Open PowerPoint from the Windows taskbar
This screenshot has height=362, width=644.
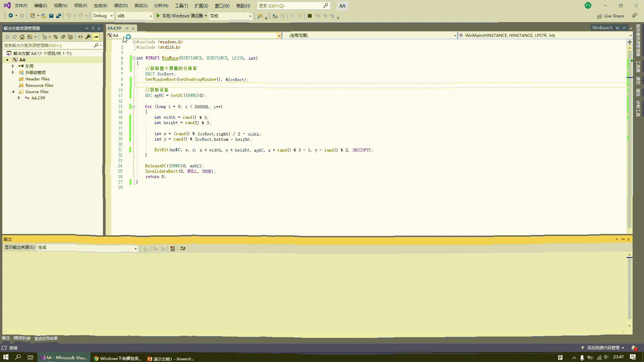170,358
